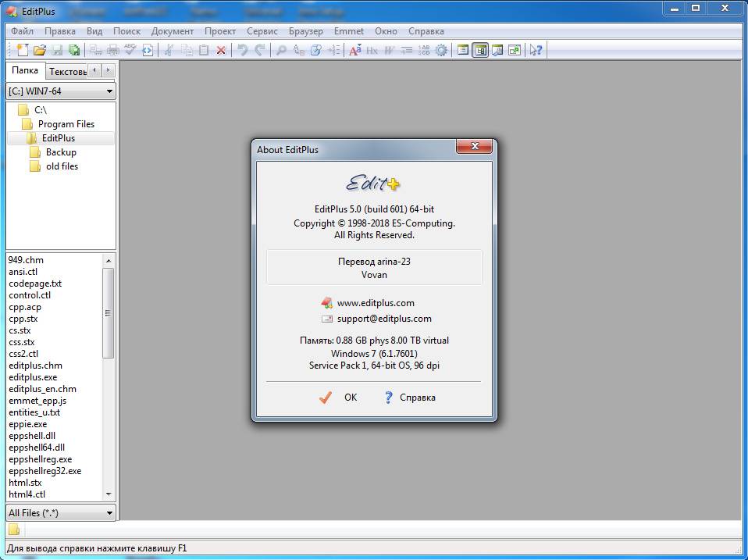Click the Undo arrow icon
The height and width of the screenshot is (560, 748).
[x=242, y=50]
